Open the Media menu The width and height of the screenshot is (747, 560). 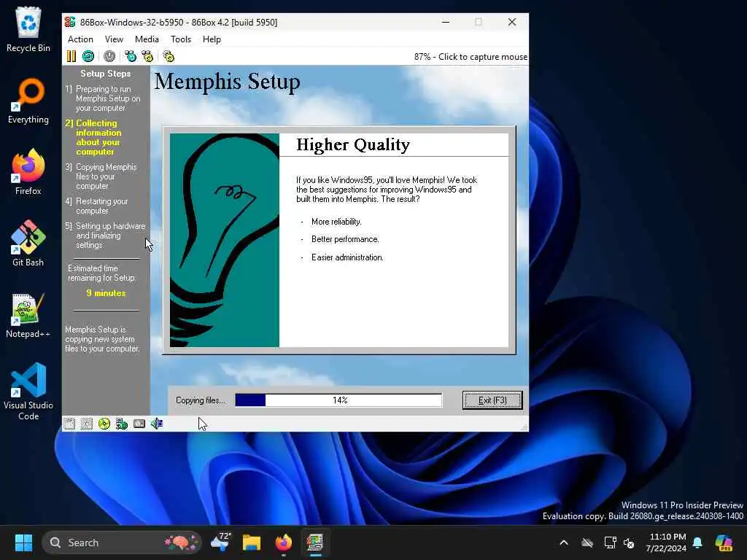(147, 39)
